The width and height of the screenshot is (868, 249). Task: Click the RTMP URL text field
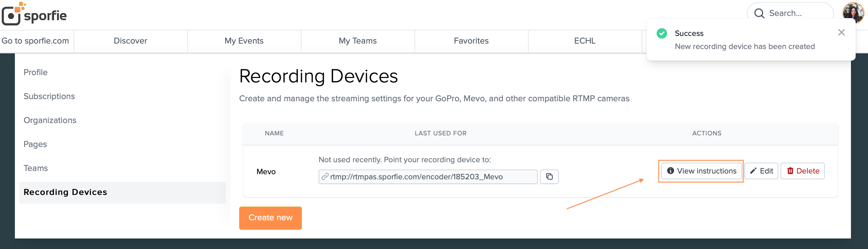click(428, 177)
